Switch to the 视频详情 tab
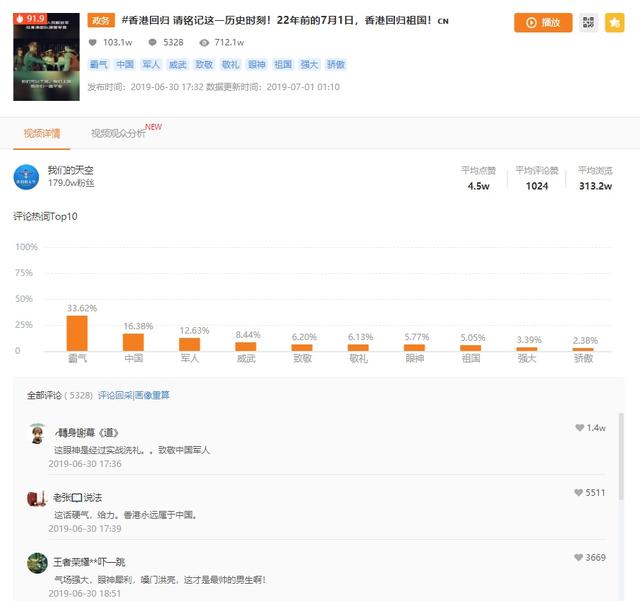Image resolution: width=640 pixels, height=601 pixels. point(42,134)
